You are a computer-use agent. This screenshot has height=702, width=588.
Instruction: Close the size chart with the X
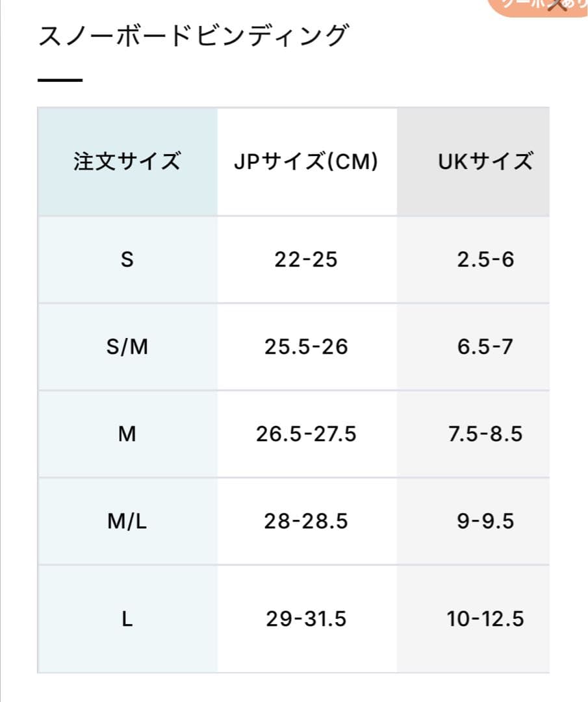(x=557, y=6)
